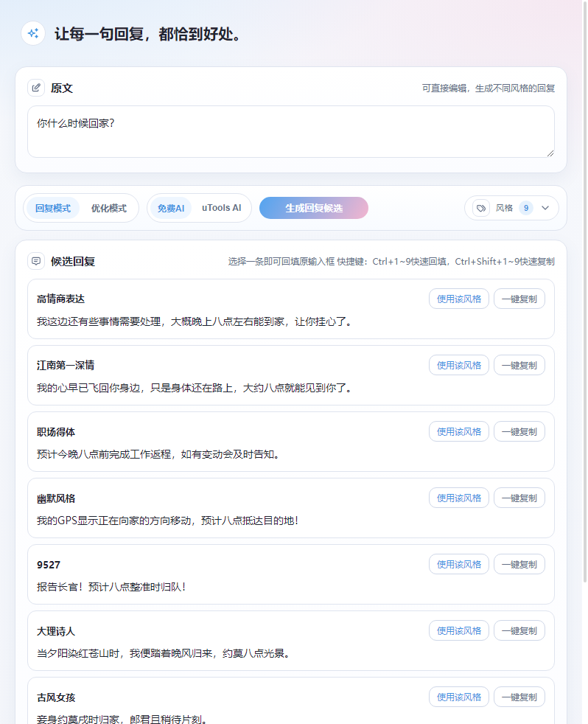This screenshot has width=588, height=724.
Task: Use the 职场得体 style
Action: click(x=458, y=431)
